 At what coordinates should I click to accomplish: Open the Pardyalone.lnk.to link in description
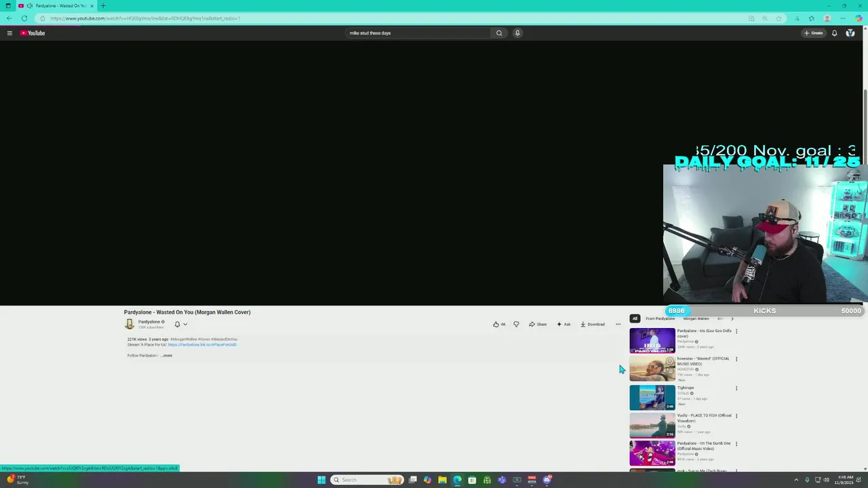click(202, 344)
